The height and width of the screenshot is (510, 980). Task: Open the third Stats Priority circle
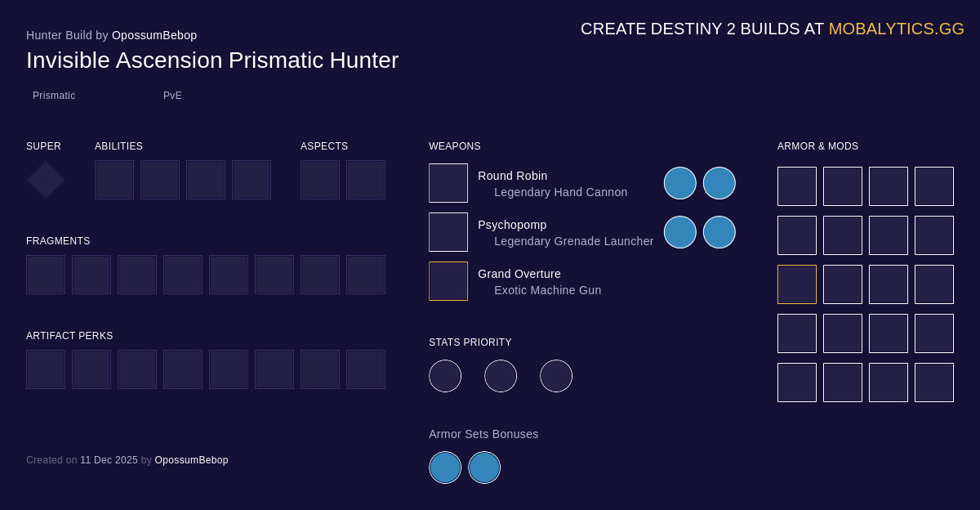[556, 375]
